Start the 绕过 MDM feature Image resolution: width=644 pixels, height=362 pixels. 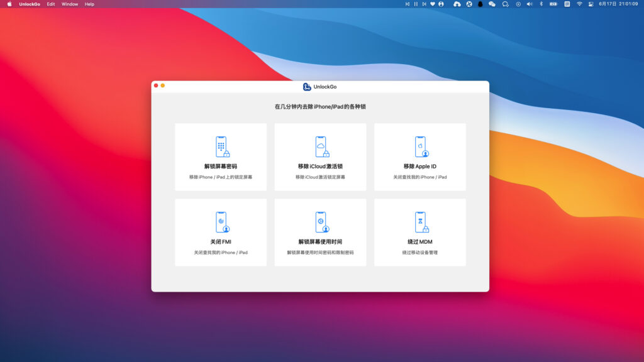tap(419, 232)
